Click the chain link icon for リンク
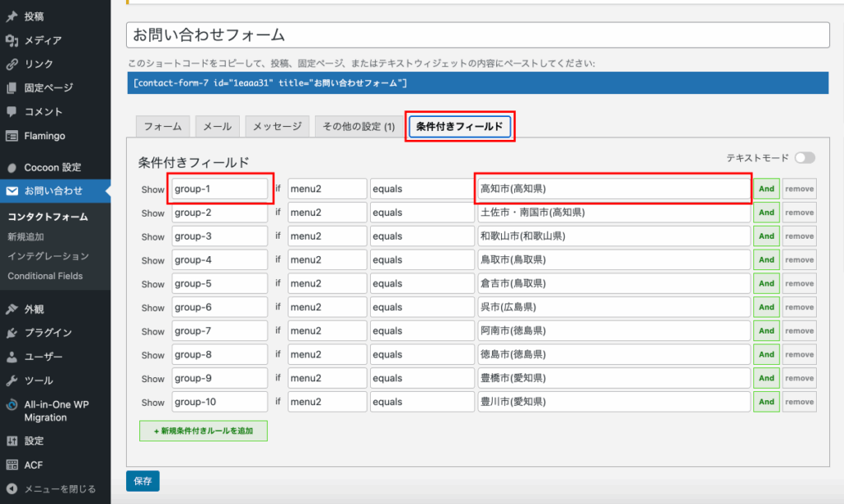Viewport: 844px width, 504px height. pyautogui.click(x=12, y=64)
